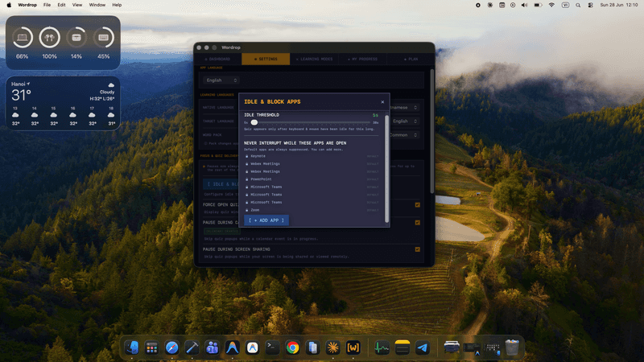Click the lock icon beside Keynote

click(247, 156)
